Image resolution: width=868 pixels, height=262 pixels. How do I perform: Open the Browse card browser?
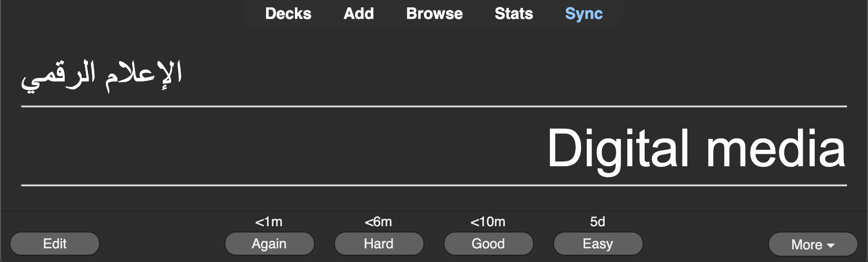[x=435, y=14]
